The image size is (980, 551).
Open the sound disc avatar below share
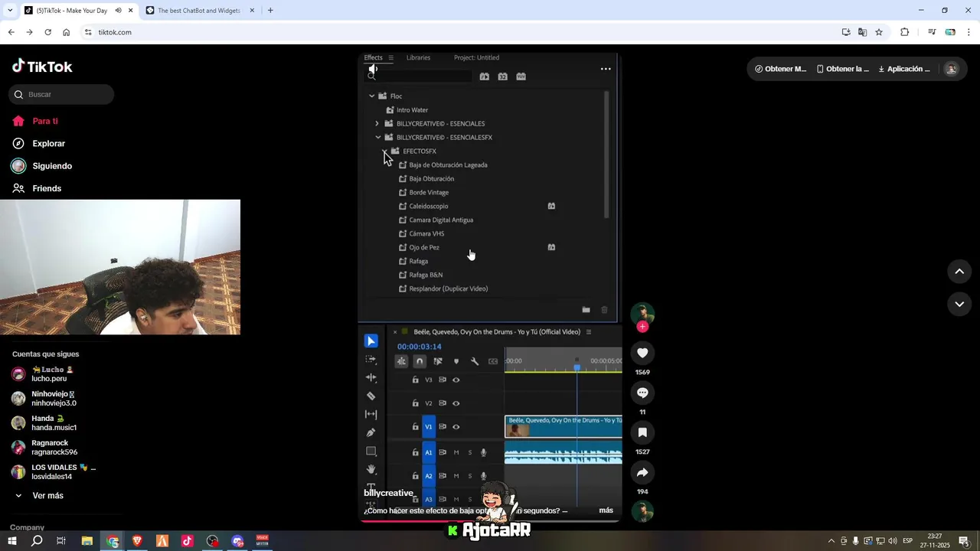pos(642,511)
